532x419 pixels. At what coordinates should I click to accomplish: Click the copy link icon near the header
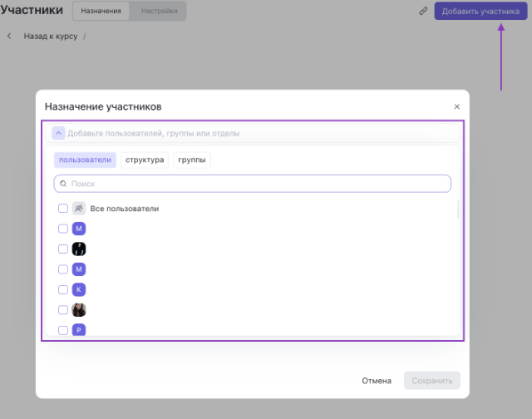[423, 12]
